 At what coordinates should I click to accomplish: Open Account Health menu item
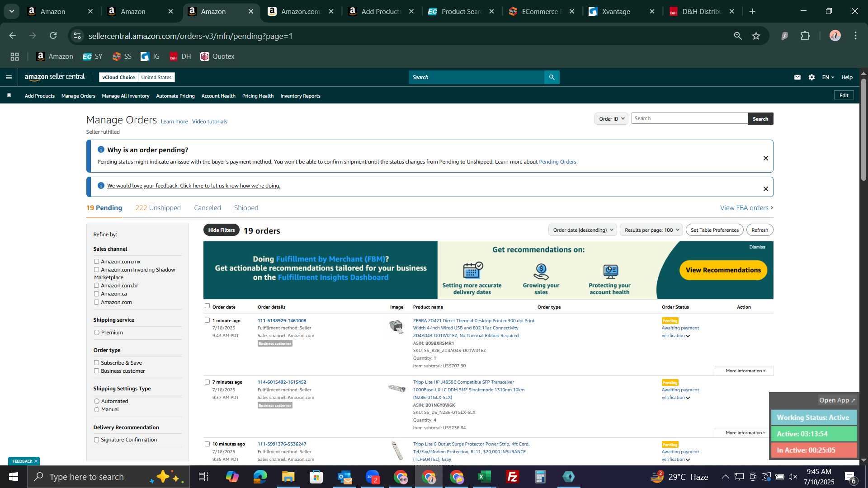point(218,96)
